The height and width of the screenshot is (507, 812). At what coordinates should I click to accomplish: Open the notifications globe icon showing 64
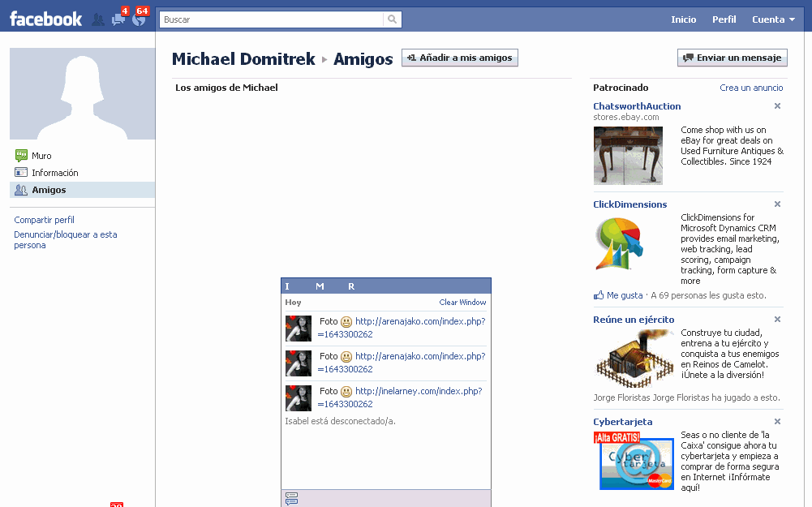(139, 19)
